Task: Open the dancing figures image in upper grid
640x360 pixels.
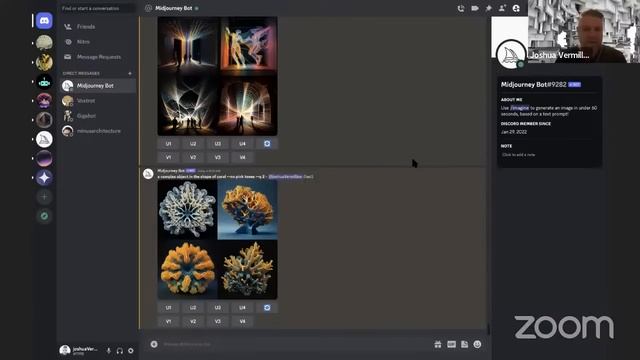Action: (248, 46)
